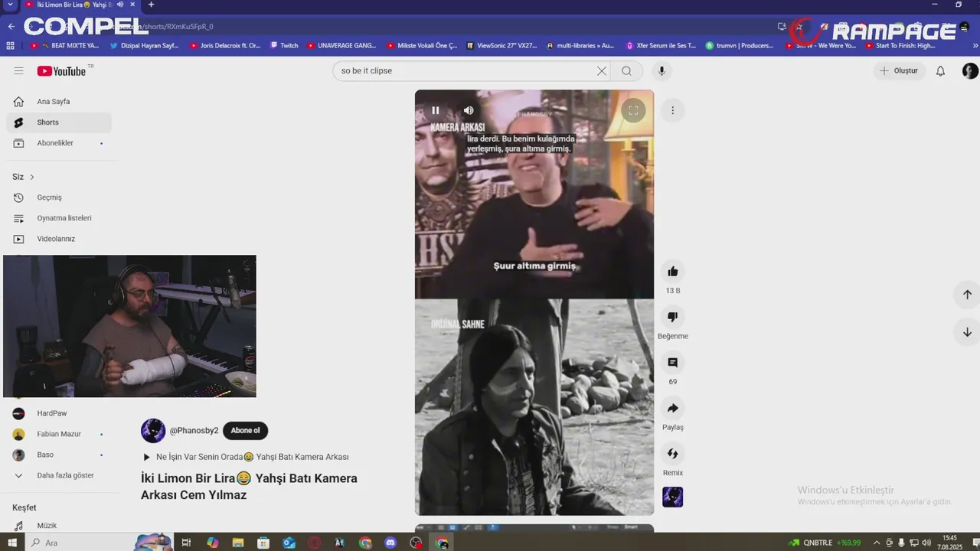The width and height of the screenshot is (980, 551).
Task: Click the @Phanosby2 channel avatar
Action: coord(153,431)
